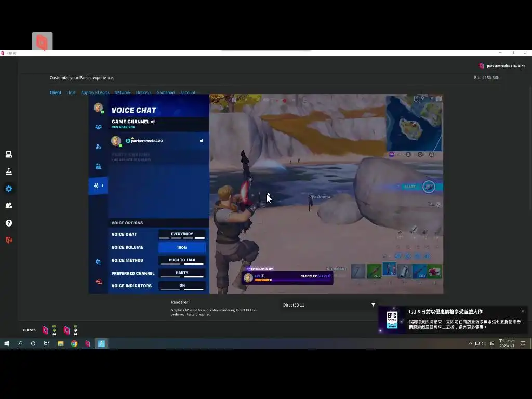Click the parkersteele account name top right
The image size is (532, 399).
click(x=506, y=66)
